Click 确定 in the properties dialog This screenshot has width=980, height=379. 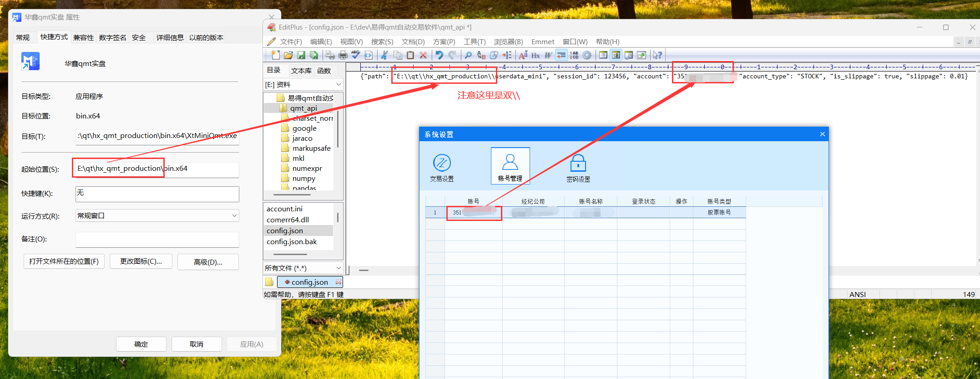pyautogui.click(x=141, y=344)
